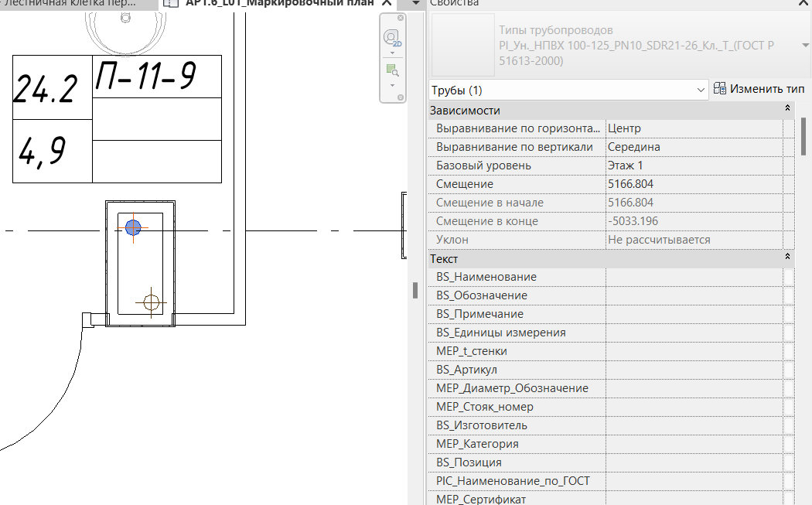Collapse the Зависимости properties group
The height and width of the screenshot is (505, 812).
[787, 108]
